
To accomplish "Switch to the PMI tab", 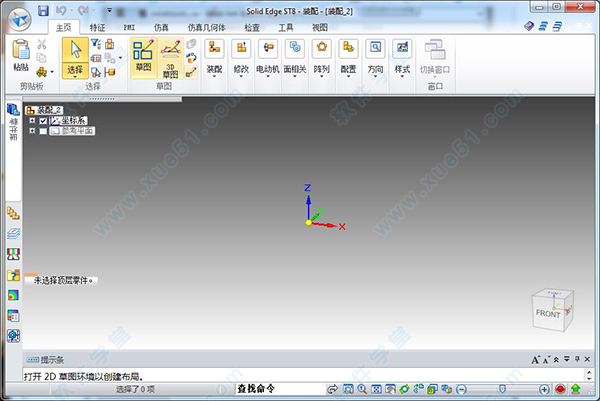I will [129, 28].
